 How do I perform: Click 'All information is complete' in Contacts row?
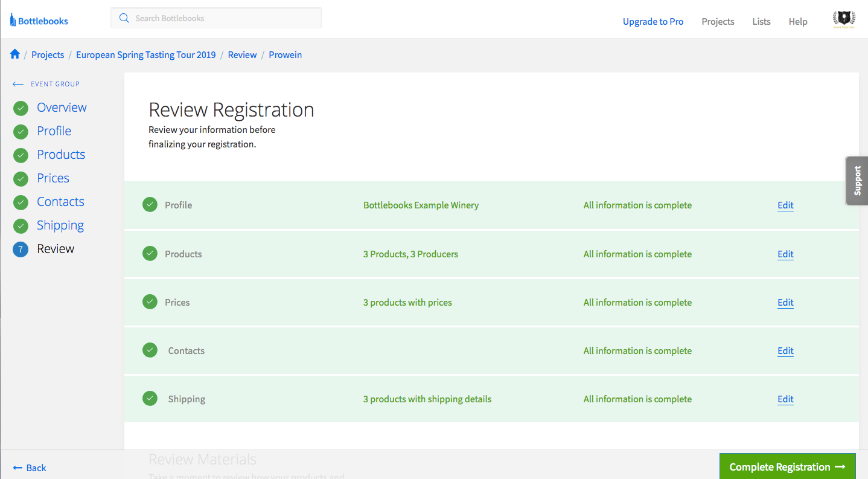(x=637, y=351)
